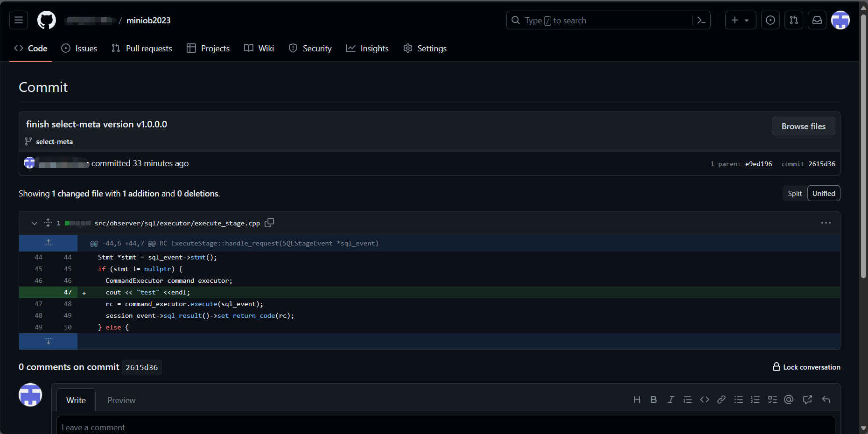The height and width of the screenshot is (434, 868).
Task: Lock the commit conversation
Action: [x=806, y=367]
